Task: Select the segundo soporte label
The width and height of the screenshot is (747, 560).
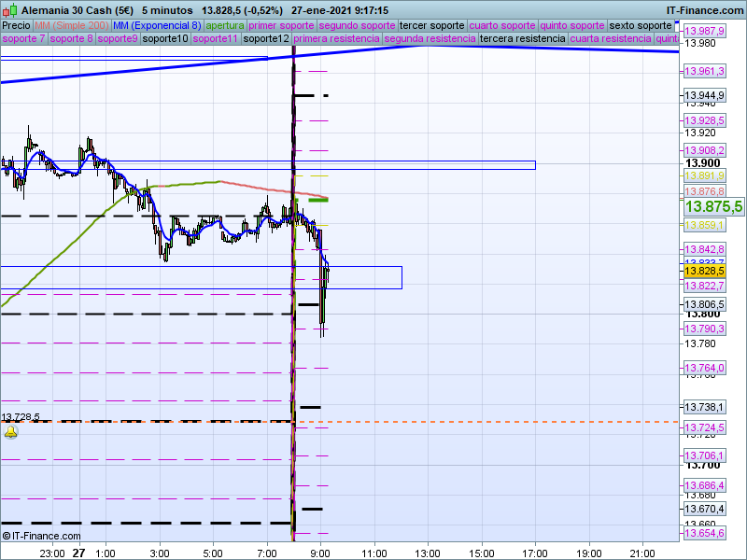Action: 358,25
